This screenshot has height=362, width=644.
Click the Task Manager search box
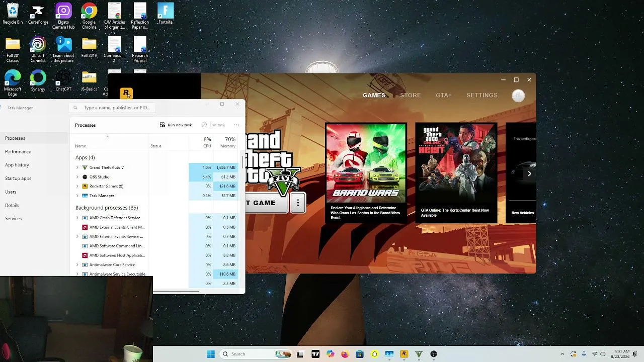click(112, 108)
